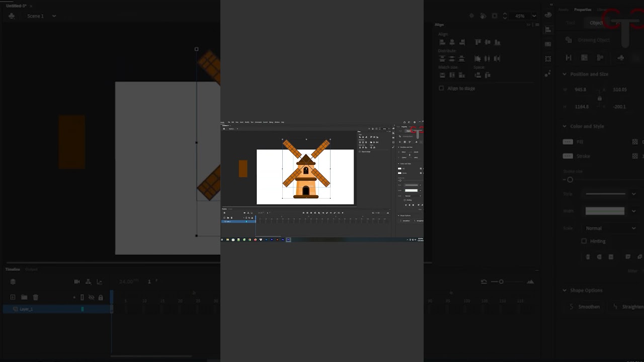The image size is (644, 362).
Task: Click align left edge icon in Align panel
Action: pos(443,42)
